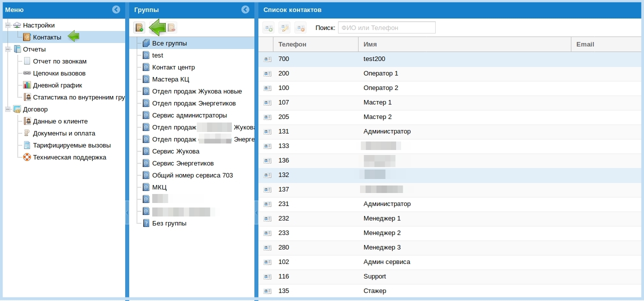644x301 pixels.
Task: Focus the Поиск search field
Action: (x=387, y=27)
